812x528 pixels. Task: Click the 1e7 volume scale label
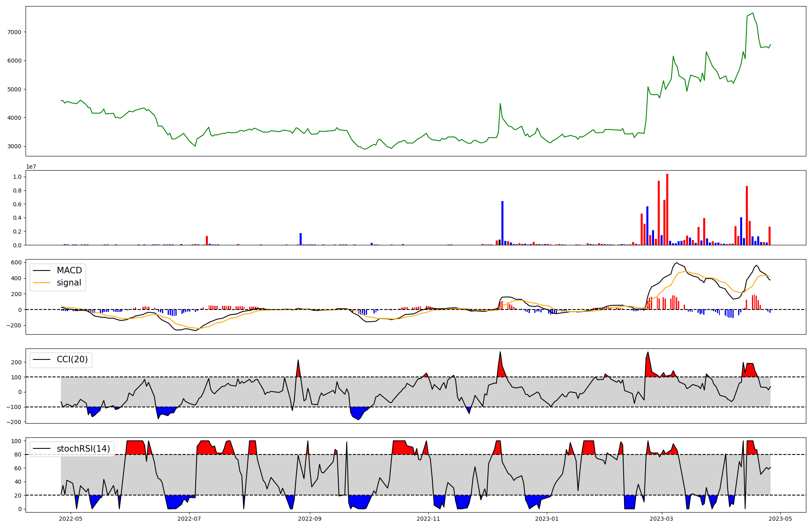pos(32,167)
